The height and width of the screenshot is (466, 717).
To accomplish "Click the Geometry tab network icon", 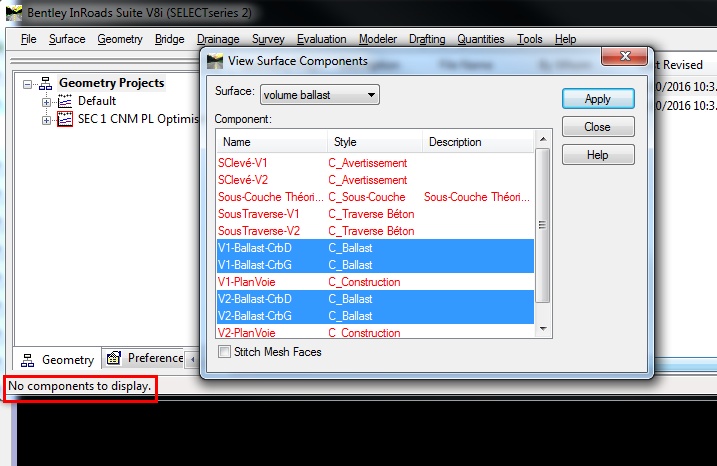I will (27, 360).
